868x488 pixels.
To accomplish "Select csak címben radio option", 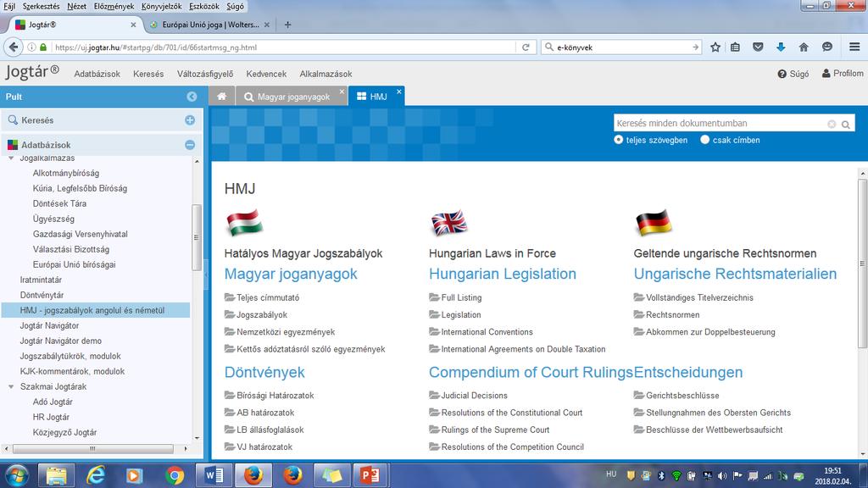I will [x=704, y=140].
